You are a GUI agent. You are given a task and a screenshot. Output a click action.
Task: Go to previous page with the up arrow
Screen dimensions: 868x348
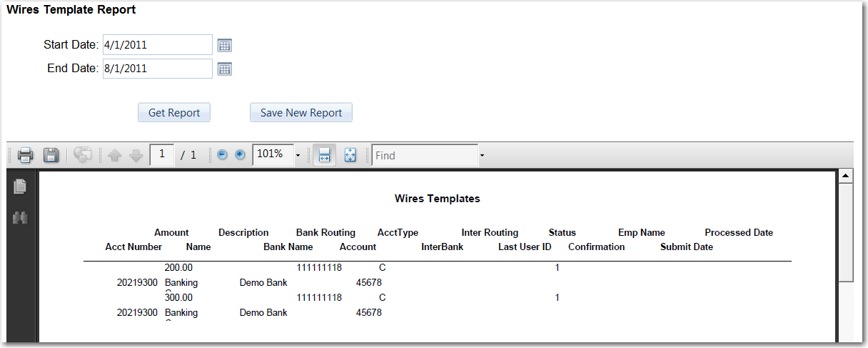[x=114, y=155]
